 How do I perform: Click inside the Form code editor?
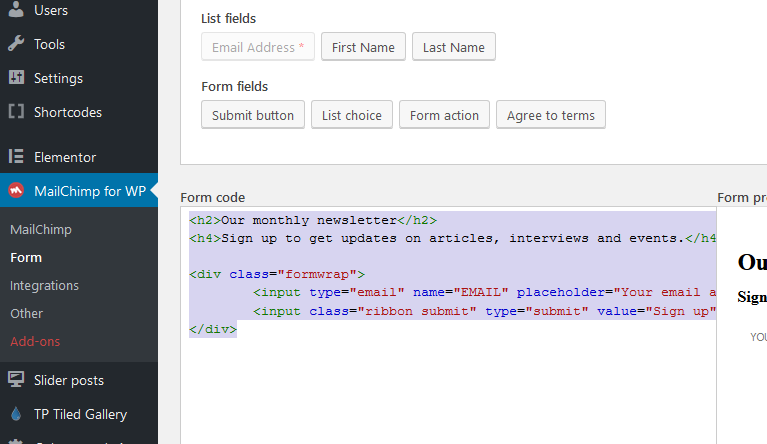(x=450, y=390)
